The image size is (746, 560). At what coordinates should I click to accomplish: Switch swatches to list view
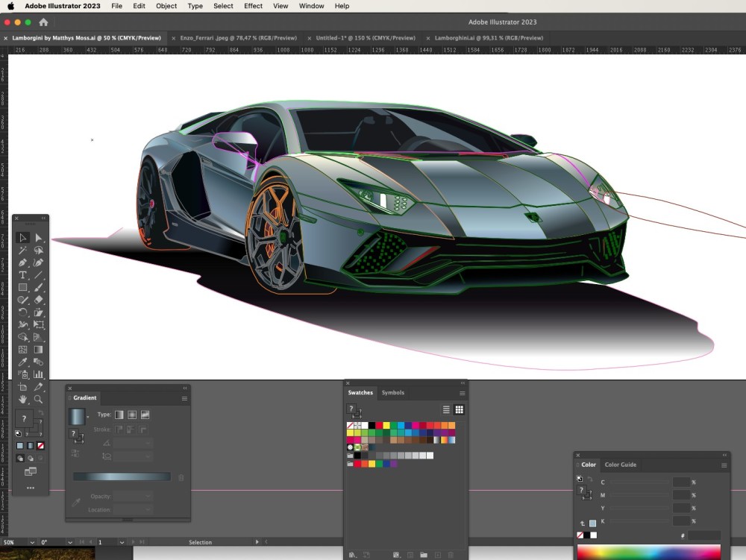point(446,410)
